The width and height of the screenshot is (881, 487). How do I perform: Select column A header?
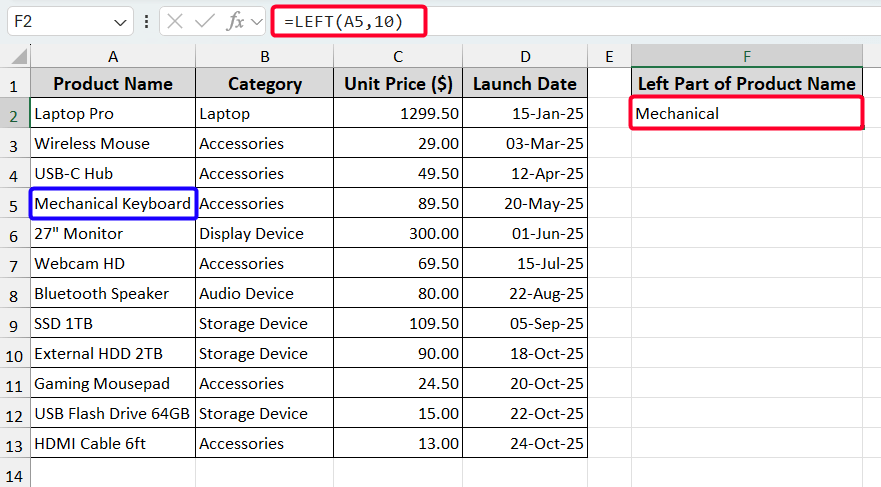(x=113, y=56)
